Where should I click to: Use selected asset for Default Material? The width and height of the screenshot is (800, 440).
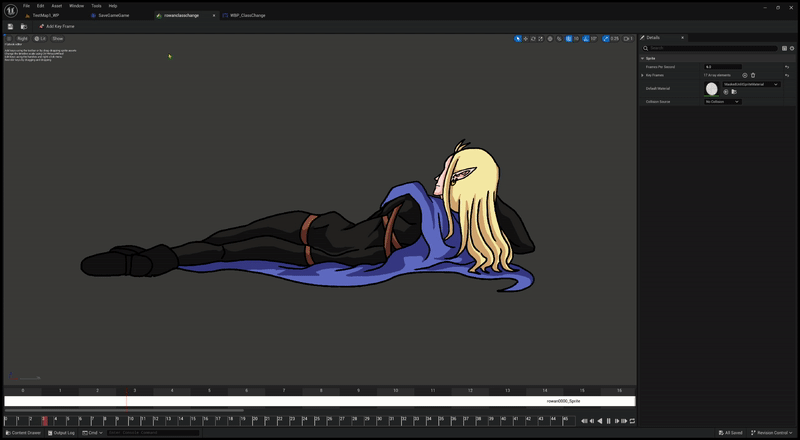[x=726, y=92]
